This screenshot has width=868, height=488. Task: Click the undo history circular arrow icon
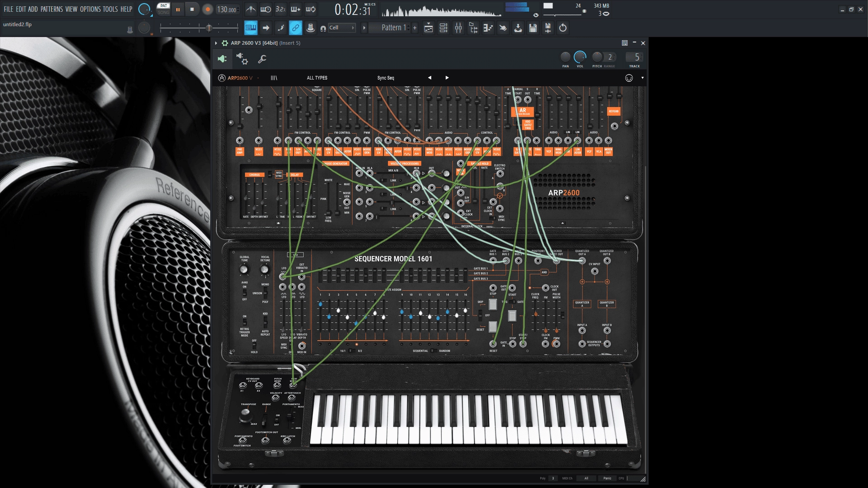coord(563,28)
